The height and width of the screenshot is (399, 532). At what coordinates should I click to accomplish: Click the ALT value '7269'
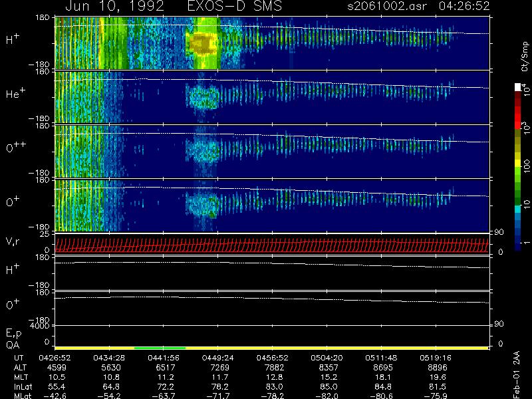[220, 368]
